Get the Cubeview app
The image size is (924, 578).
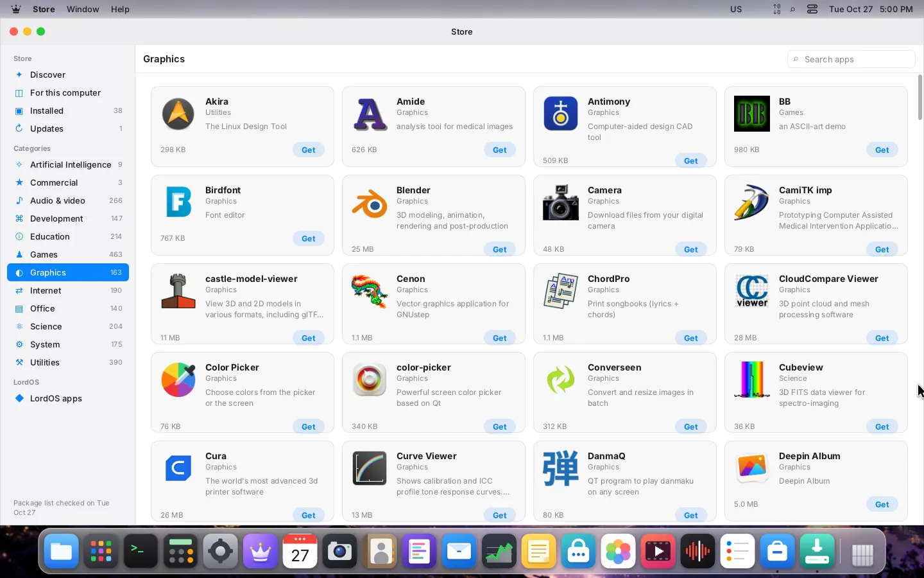point(882,426)
